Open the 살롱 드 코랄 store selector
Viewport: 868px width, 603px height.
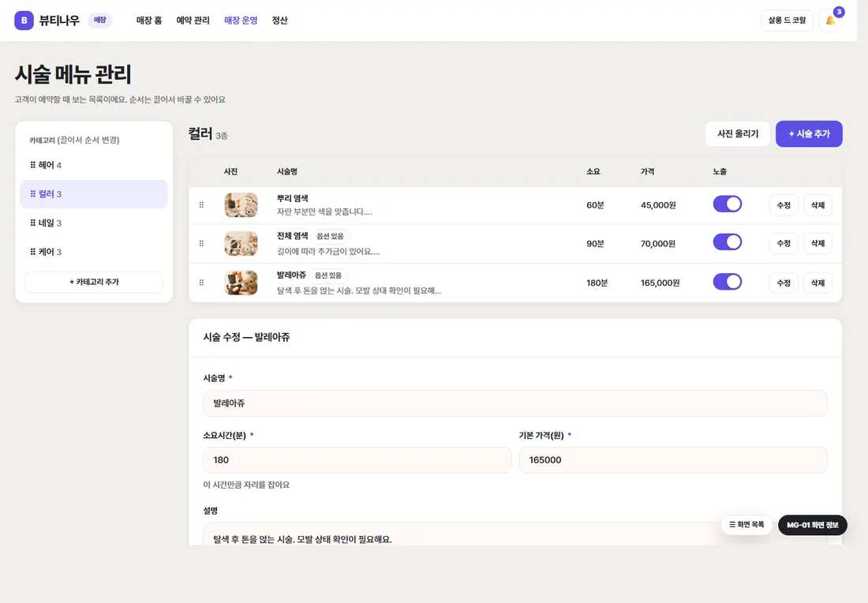(x=787, y=21)
